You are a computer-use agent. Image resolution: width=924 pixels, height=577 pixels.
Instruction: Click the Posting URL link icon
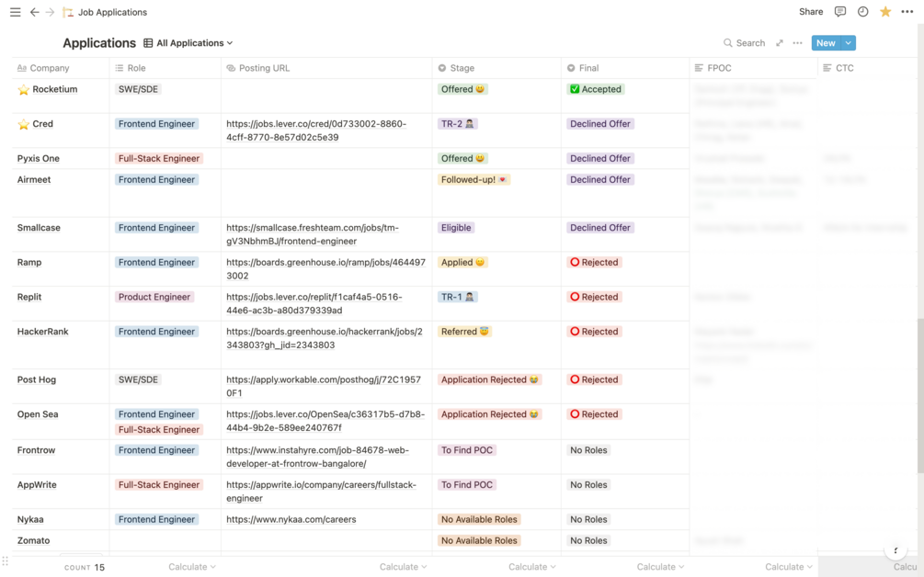click(231, 68)
